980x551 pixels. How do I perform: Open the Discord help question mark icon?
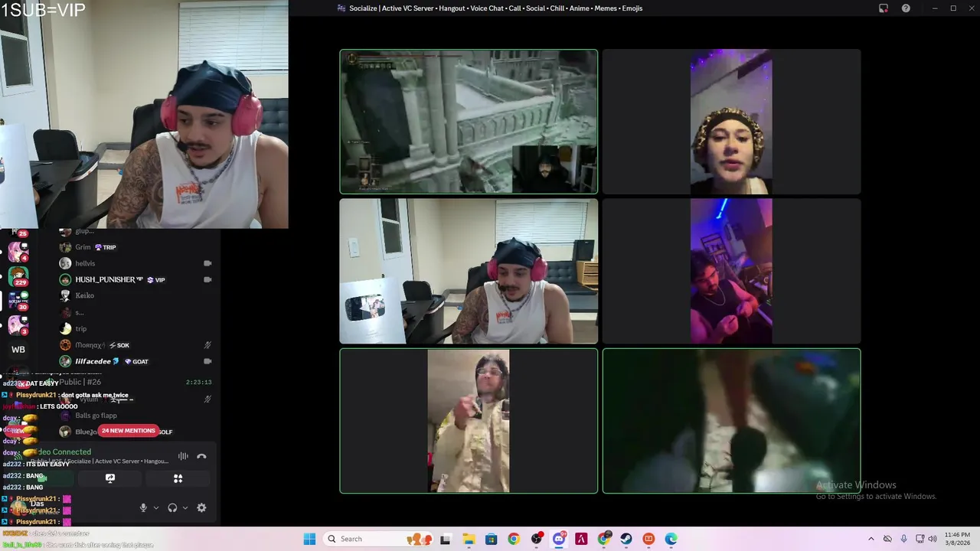tap(906, 8)
